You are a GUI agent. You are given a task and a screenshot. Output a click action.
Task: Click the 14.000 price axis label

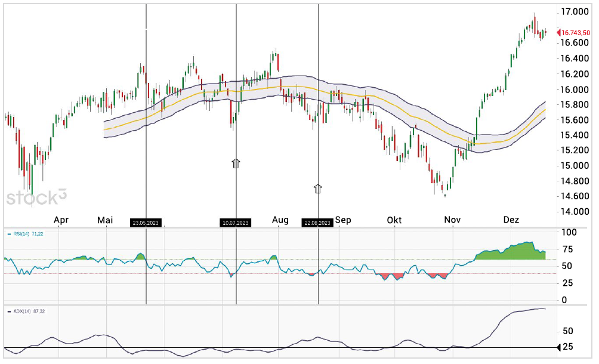tap(575, 212)
